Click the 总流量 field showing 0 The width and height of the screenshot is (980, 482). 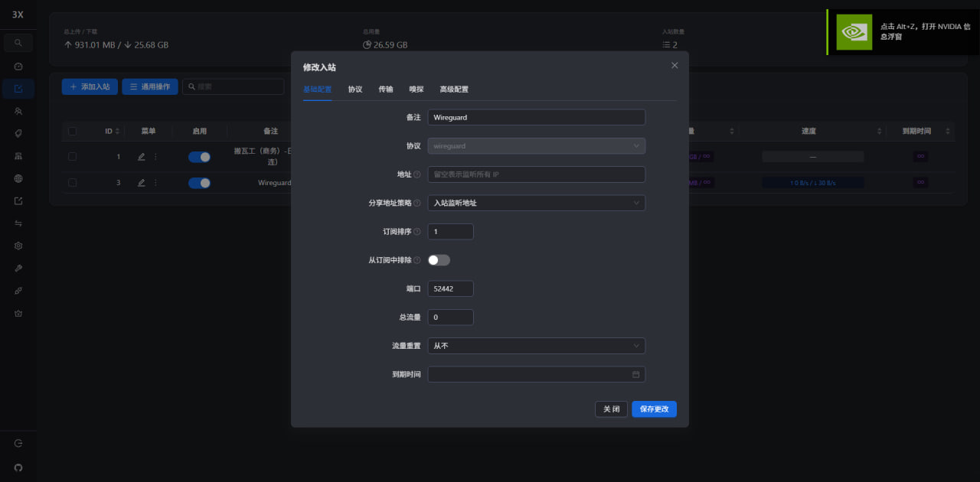(x=451, y=317)
